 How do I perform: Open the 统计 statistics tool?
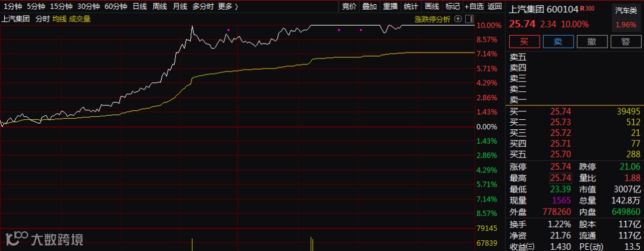pos(411,6)
